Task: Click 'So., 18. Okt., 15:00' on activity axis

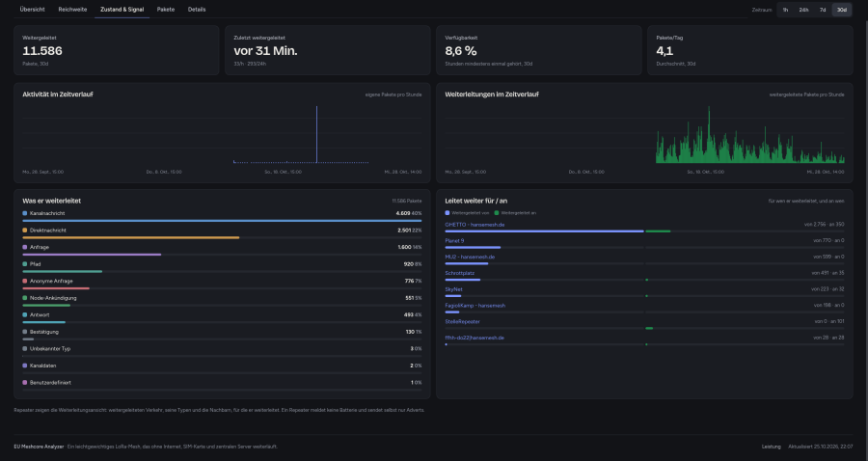Action: (283, 172)
